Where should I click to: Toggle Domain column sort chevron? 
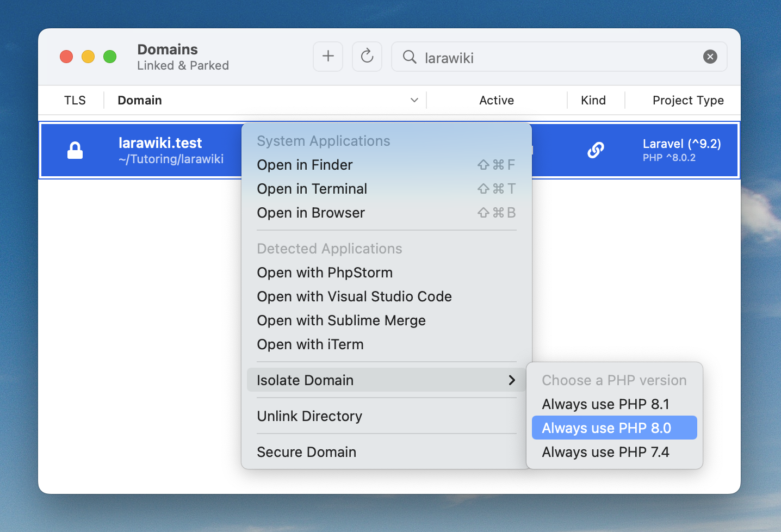pos(414,100)
